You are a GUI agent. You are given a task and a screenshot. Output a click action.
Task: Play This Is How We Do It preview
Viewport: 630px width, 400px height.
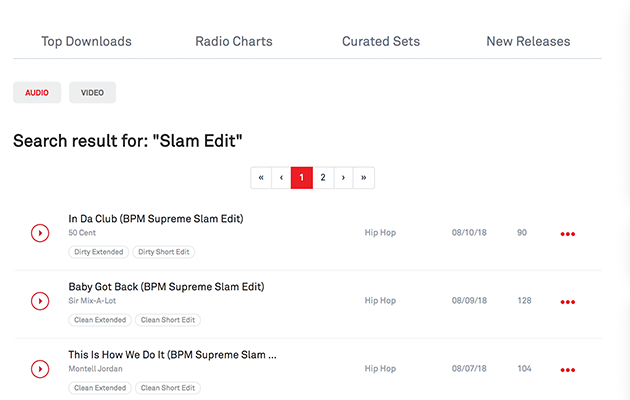[40, 369]
